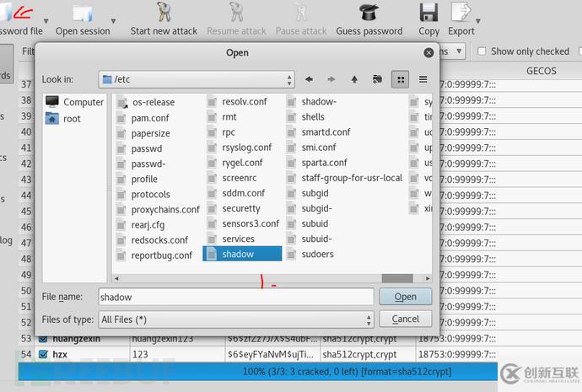The height and width of the screenshot is (392, 582).
Task: Select the root home location in sidebar
Action: [x=72, y=119]
